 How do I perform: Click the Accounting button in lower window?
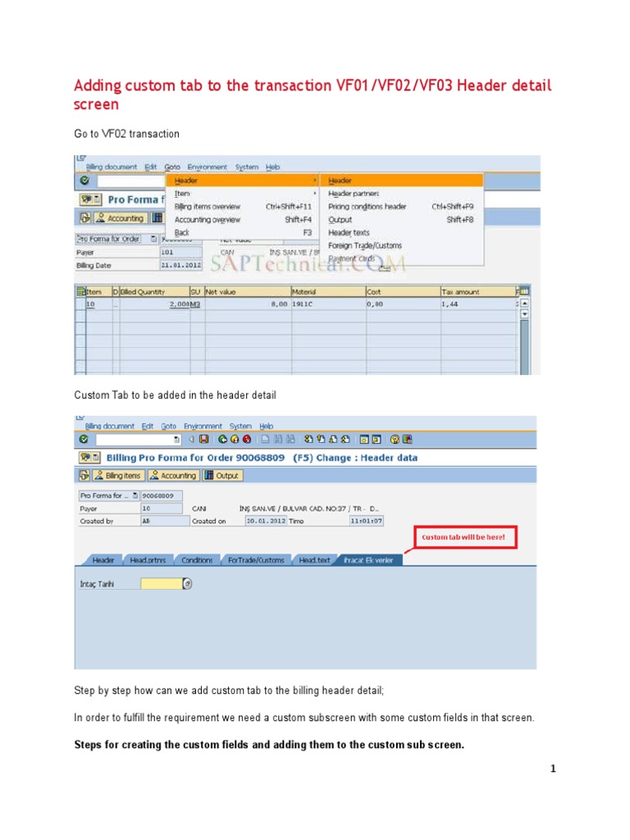(173, 475)
